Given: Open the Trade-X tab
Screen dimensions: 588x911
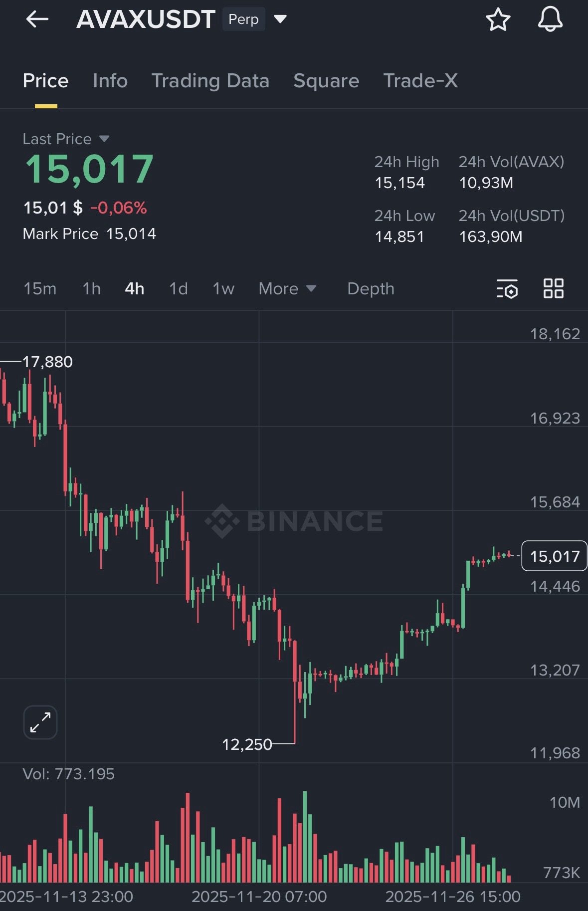Looking at the screenshot, I should point(420,81).
